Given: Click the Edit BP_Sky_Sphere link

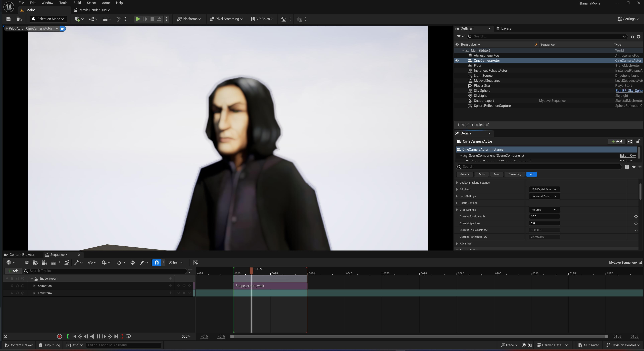Looking at the screenshot, I should point(629,91).
